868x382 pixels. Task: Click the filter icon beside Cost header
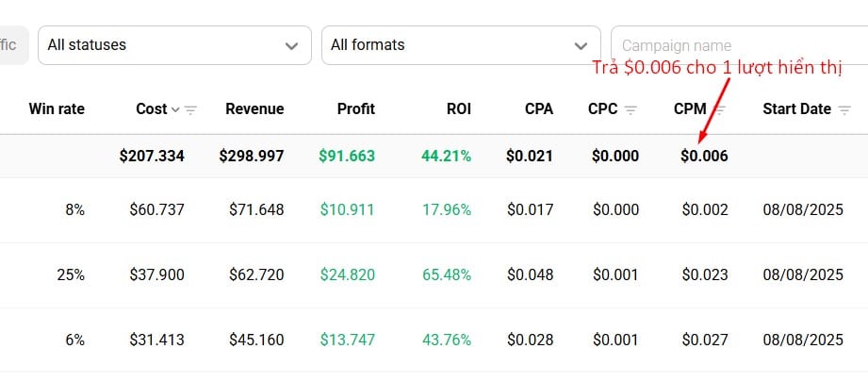[190, 110]
